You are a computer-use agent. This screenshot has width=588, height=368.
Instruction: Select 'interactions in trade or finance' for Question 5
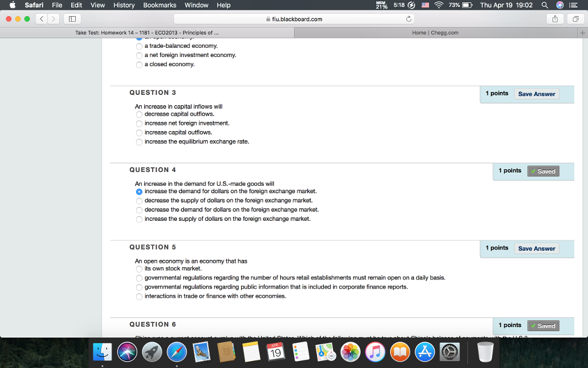pyautogui.click(x=139, y=296)
